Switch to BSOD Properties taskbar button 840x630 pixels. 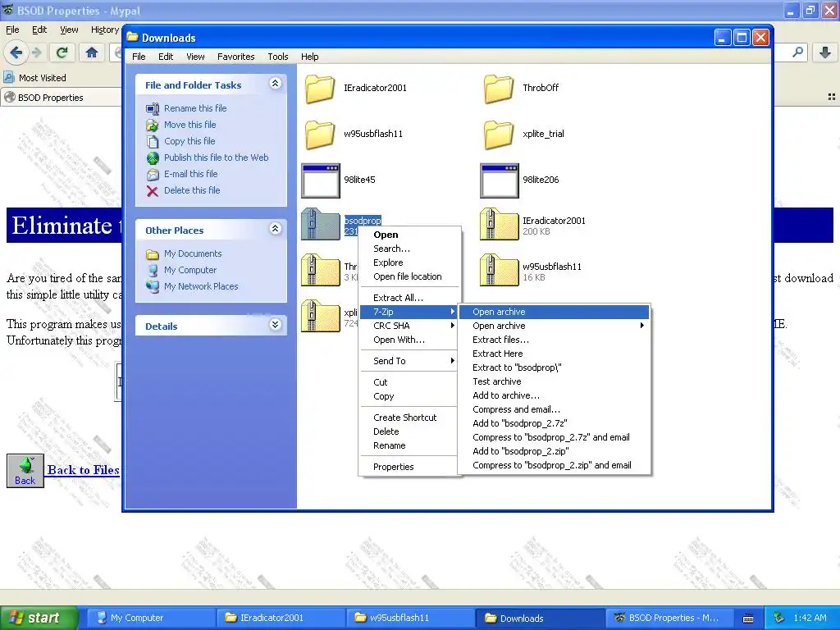(669, 618)
